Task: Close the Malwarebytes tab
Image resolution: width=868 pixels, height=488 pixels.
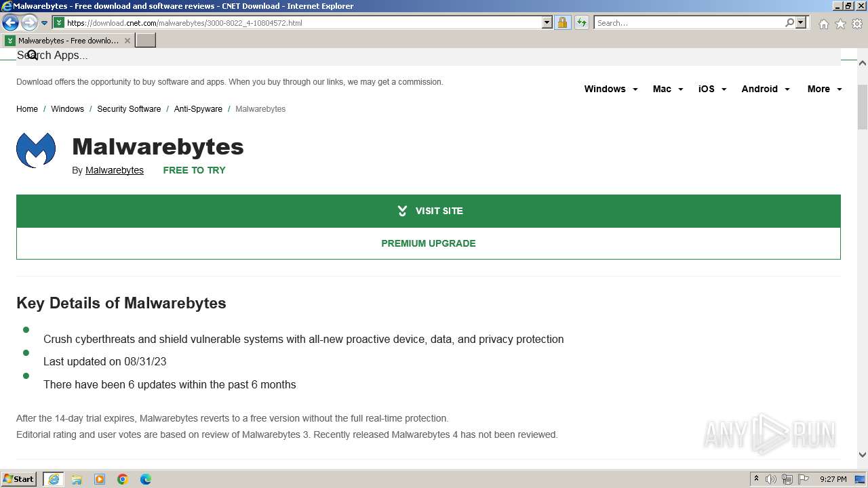Action: point(127,41)
